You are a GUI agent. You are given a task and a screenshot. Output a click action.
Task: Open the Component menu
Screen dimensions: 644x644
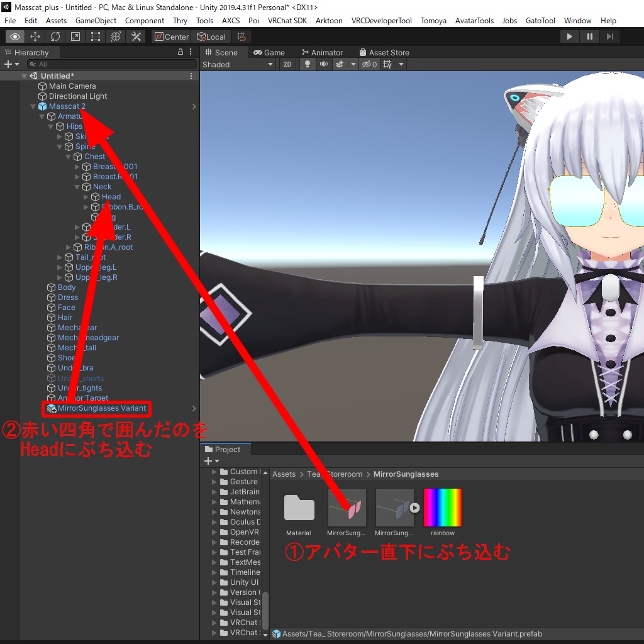[145, 21]
